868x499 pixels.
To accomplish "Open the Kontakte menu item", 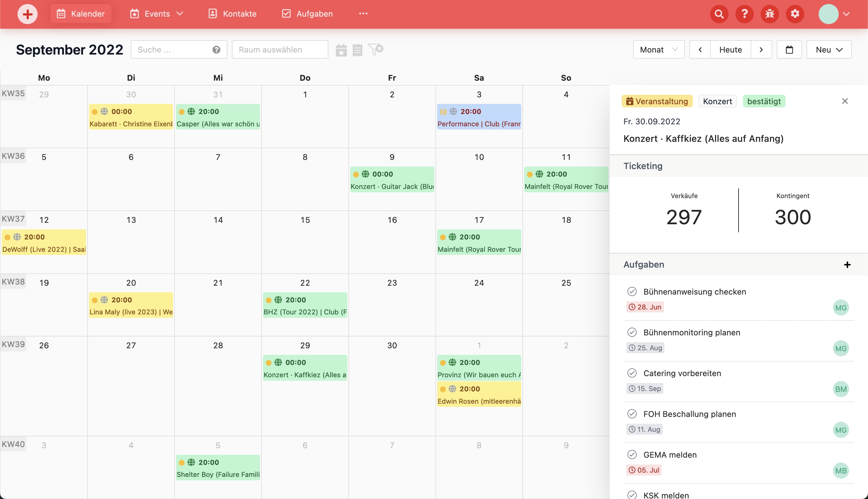I will [232, 14].
